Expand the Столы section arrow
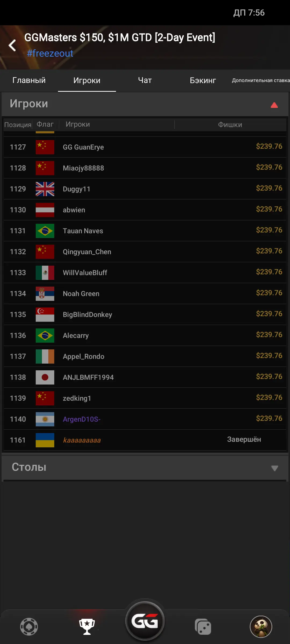 tap(274, 468)
